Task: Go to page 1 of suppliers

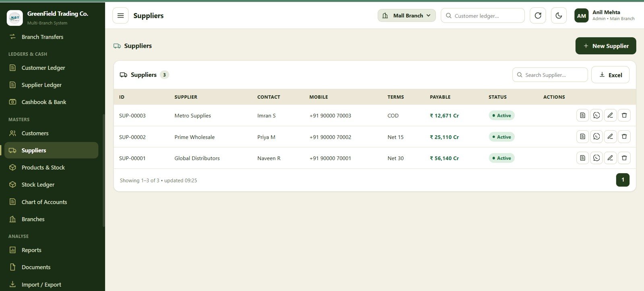Action: tap(623, 180)
